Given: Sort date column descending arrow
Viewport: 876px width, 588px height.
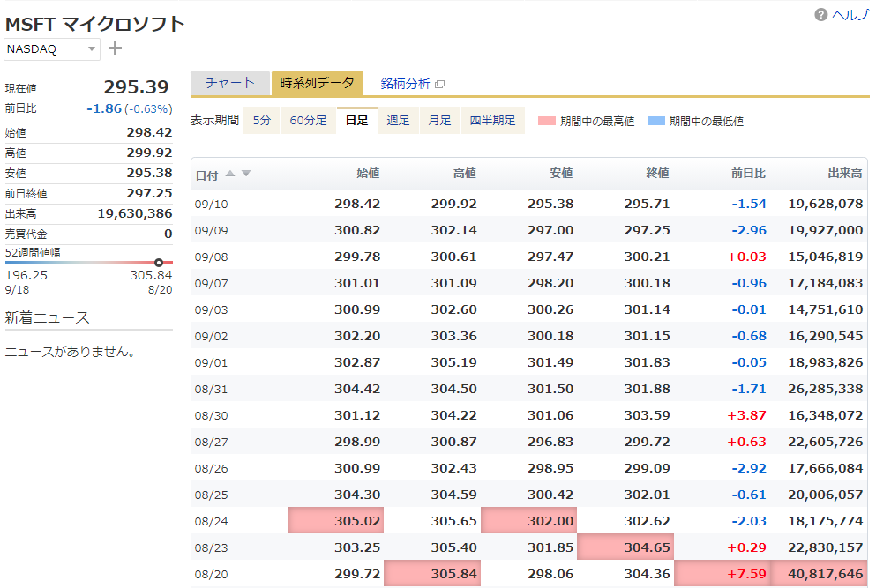Looking at the screenshot, I should tap(246, 174).
